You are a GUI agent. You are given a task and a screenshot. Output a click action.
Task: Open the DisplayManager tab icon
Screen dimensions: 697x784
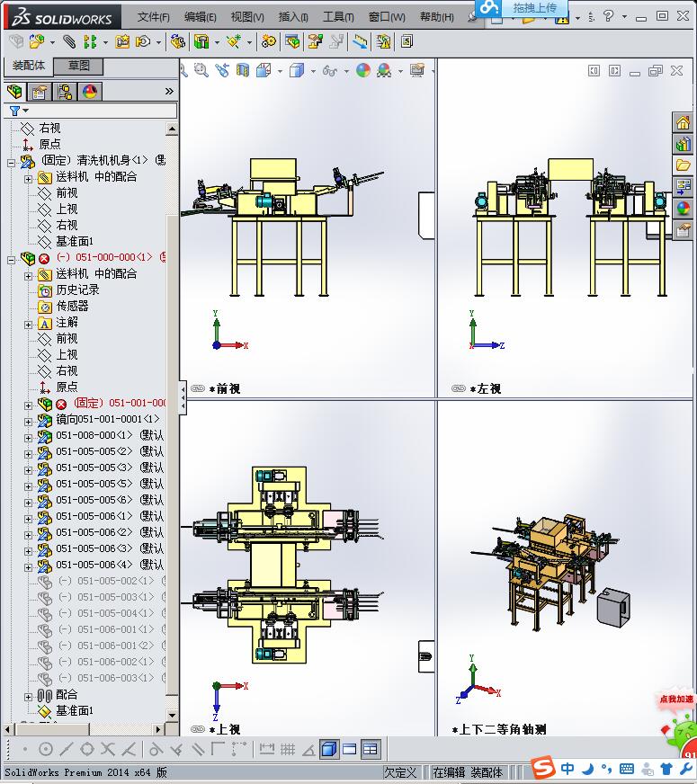pyautogui.click(x=90, y=92)
